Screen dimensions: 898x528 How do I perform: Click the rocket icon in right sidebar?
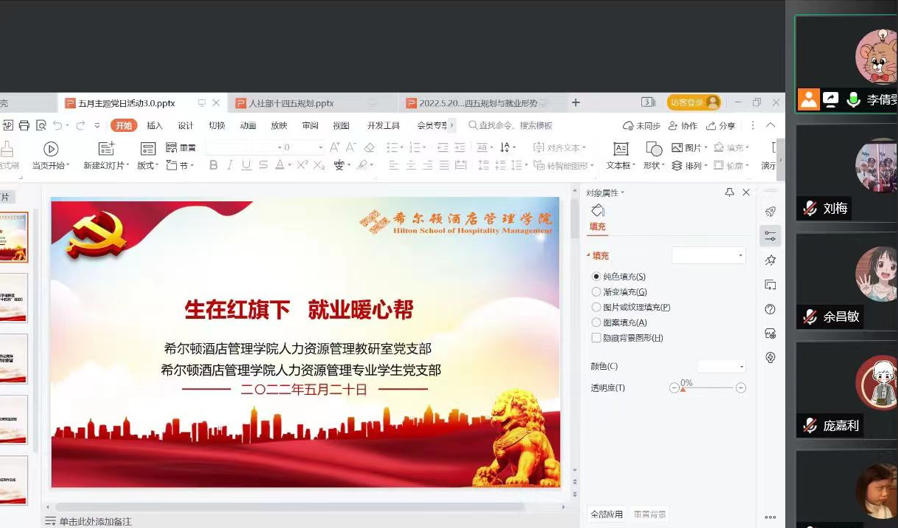(x=770, y=211)
